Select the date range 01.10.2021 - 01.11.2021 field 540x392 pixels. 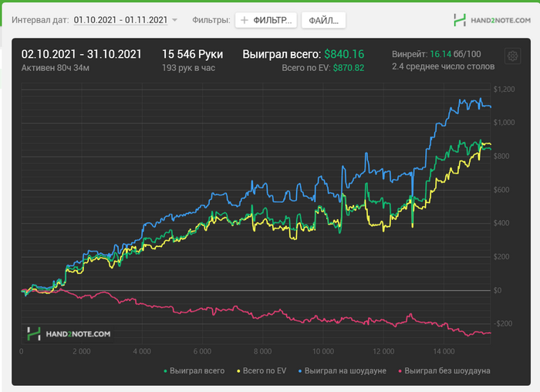(120, 20)
